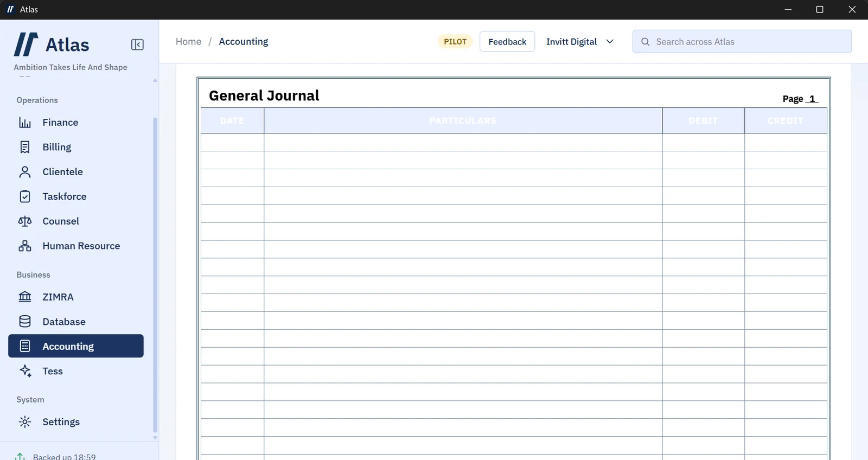This screenshot has height=460, width=868.
Task: Click the search magnifier icon
Action: click(645, 42)
